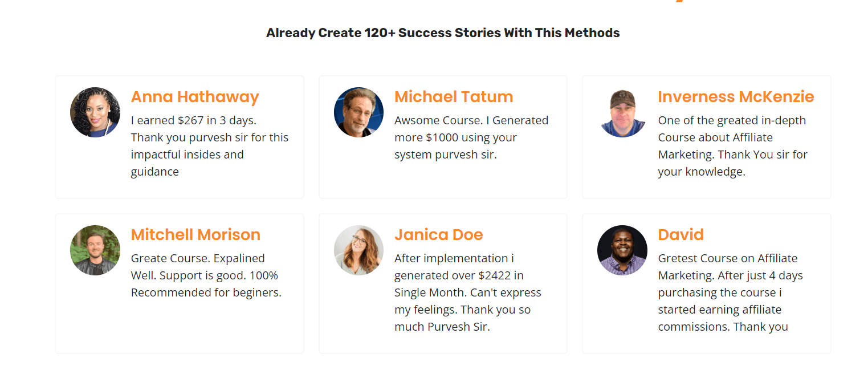Click Inverness McKenzie's profile photo
Image resolution: width=868 pixels, height=382 pixels.
click(622, 112)
